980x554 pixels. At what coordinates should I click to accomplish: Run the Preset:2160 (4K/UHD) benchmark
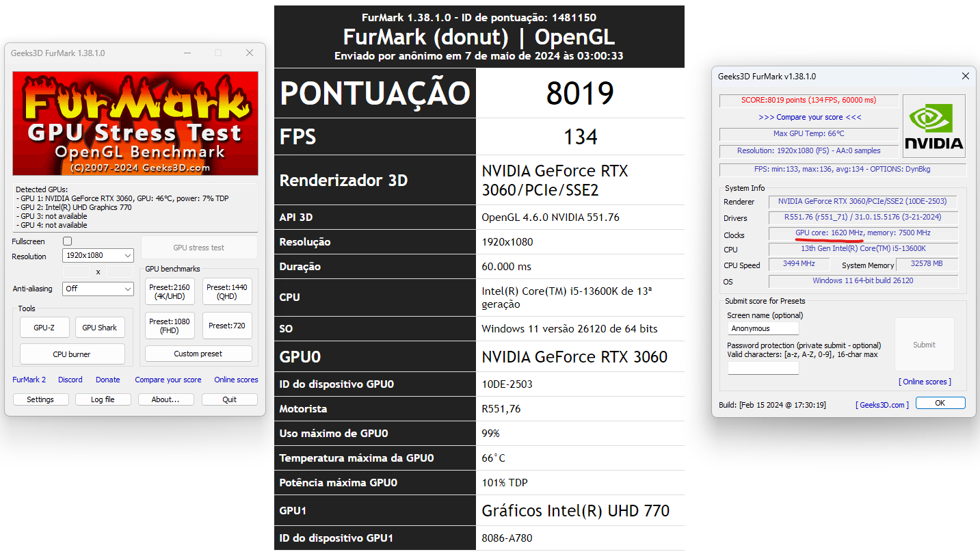(170, 291)
